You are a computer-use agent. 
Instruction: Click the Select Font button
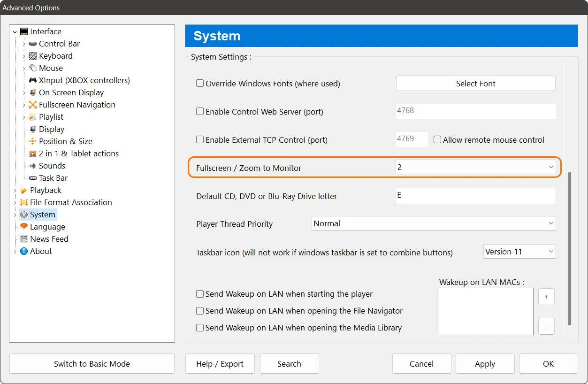click(476, 84)
